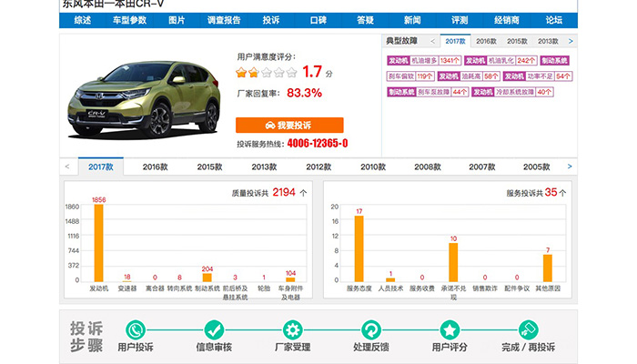Image resolution: width=637 pixels, height=364 pixels.
Task: Select 2016款 in 典型故障 panel
Action: [486, 41]
